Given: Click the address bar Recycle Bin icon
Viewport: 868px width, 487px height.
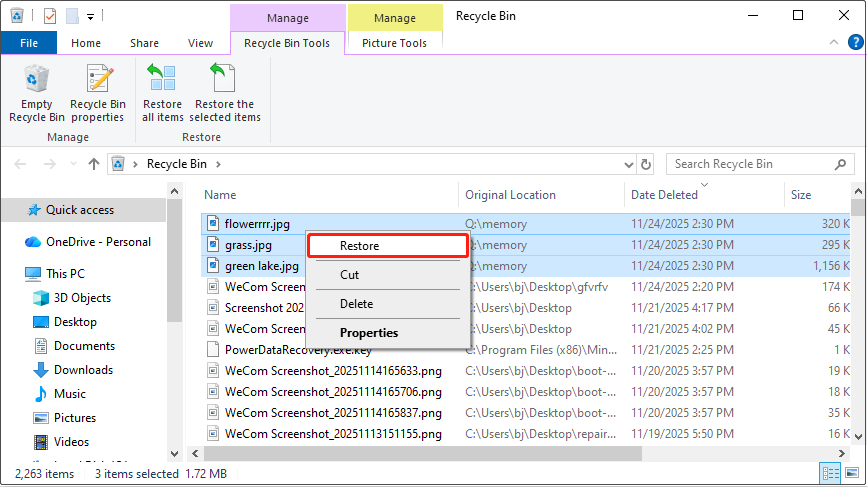Looking at the screenshot, I should coord(118,164).
